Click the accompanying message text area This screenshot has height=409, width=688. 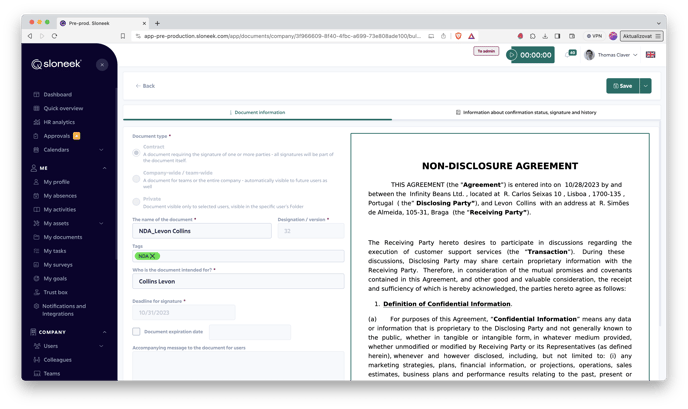tap(238, 366)
